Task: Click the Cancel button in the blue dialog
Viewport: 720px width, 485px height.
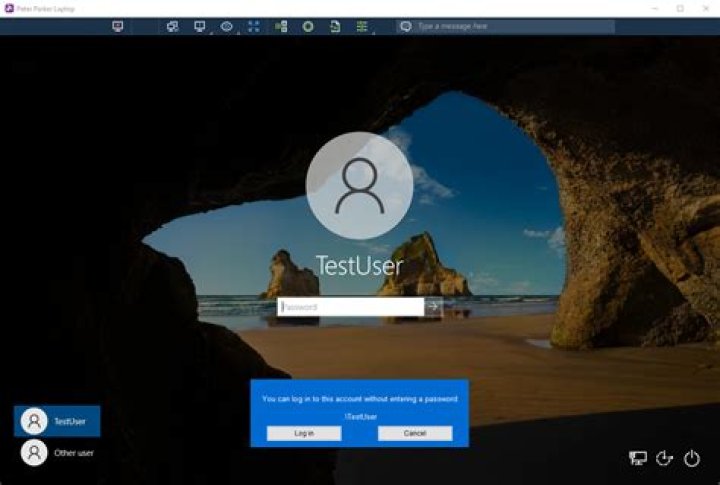Action: click(x=414, y=433)
